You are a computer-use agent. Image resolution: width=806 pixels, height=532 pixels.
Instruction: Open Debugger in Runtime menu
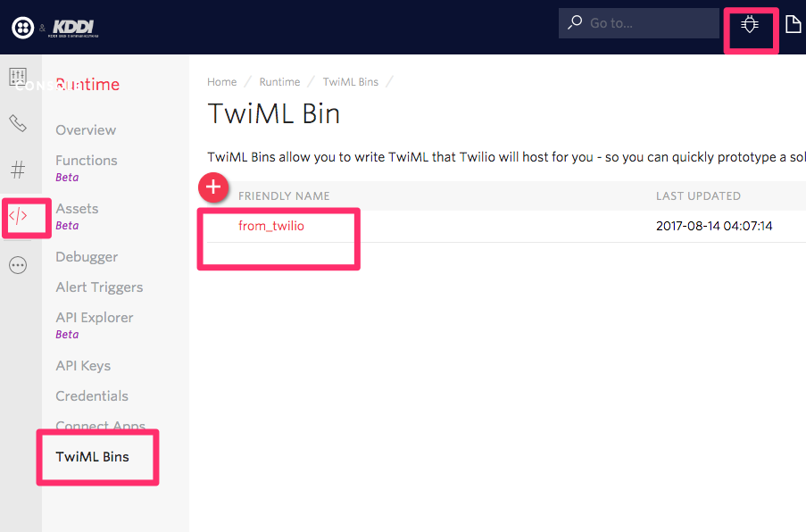(87, 257)
